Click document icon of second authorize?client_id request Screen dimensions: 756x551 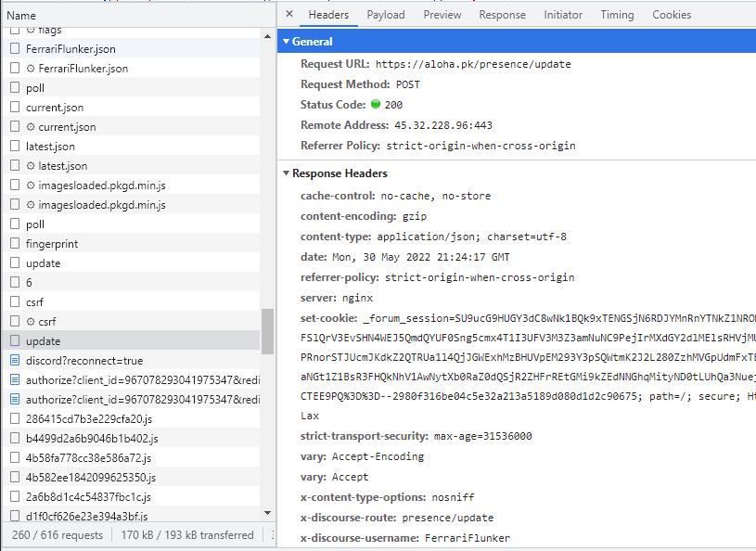15,399
